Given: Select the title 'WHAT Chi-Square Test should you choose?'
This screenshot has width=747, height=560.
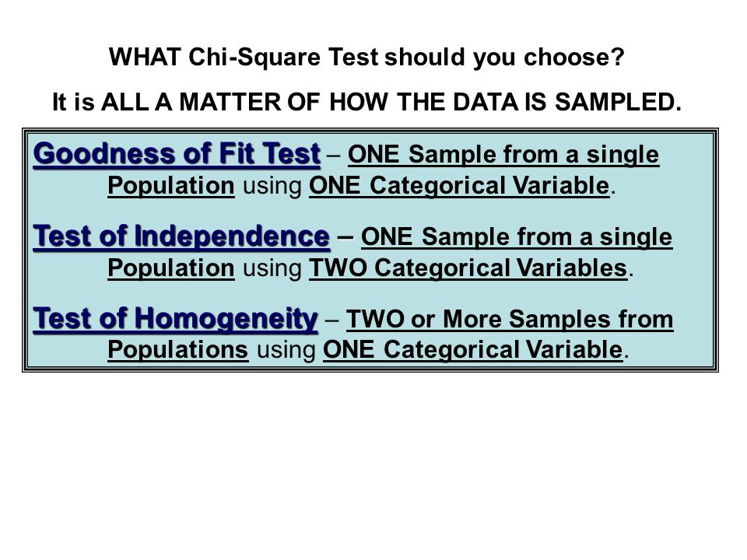Looking at the screenshot, I should (366, 57).
